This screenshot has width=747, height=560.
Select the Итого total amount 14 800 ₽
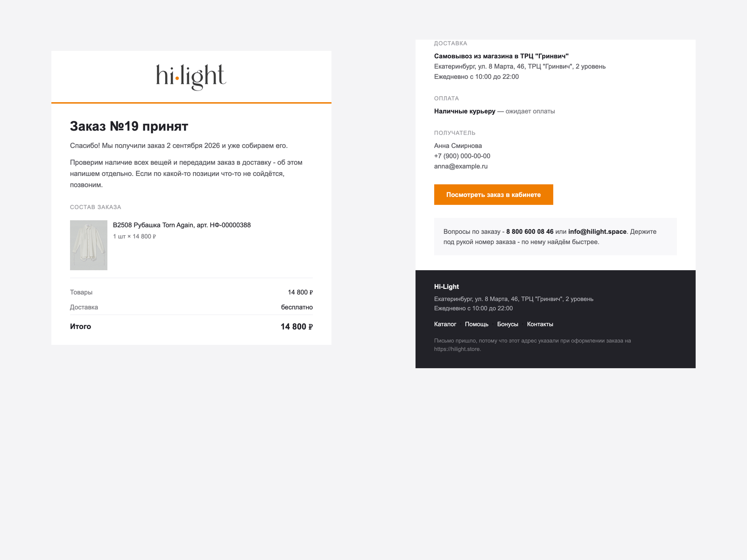click(296, 327)
